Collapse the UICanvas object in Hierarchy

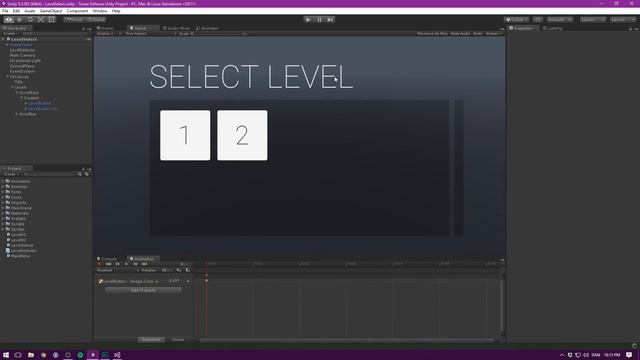pos(7,76)
